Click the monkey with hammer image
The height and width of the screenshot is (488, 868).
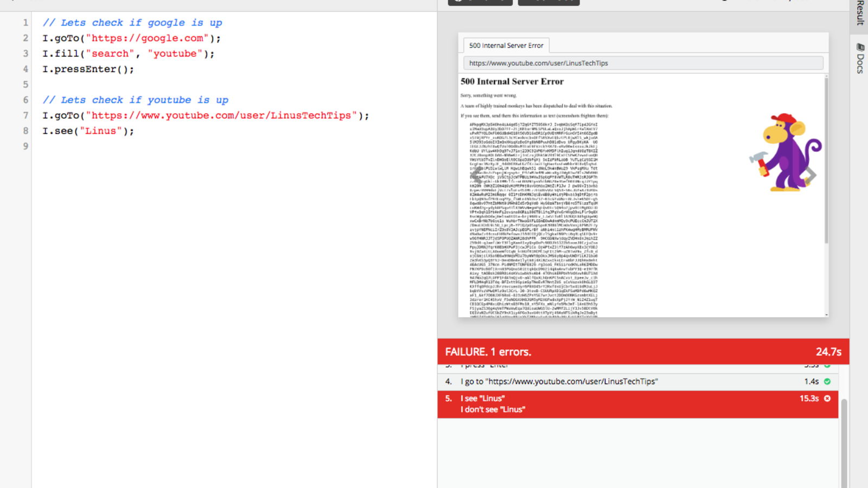click(x=786, y=152)
